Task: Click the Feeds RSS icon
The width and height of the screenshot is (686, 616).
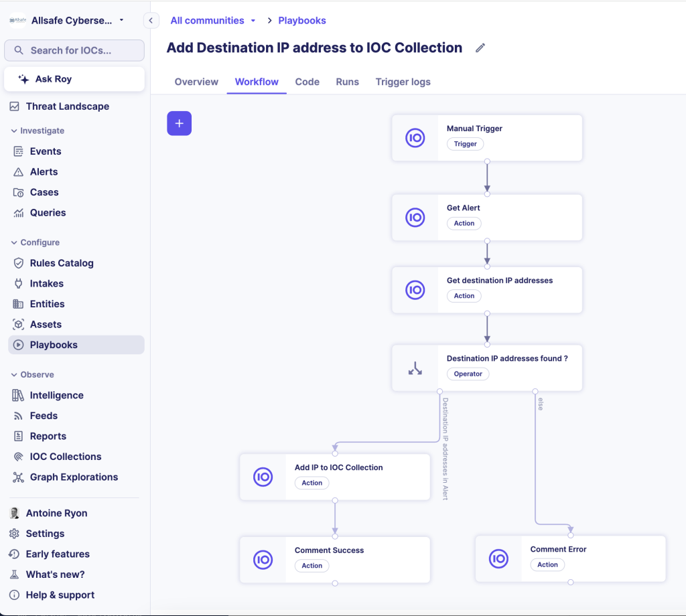Action: [18, 416]
